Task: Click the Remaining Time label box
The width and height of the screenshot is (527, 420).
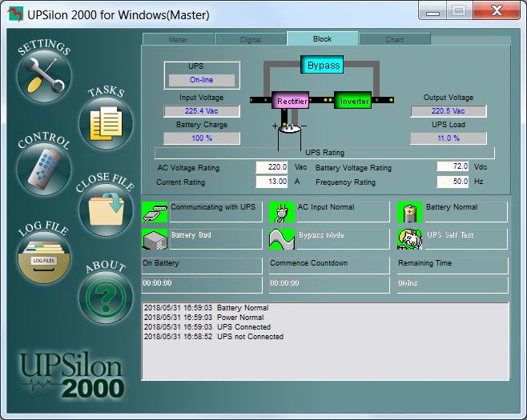Action: [x=453, y=266]
